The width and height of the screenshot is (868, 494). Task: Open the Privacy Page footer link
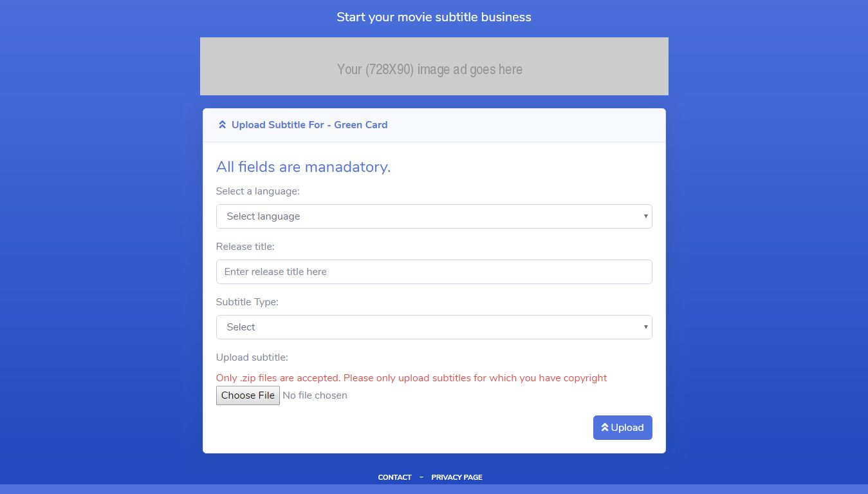click(x=457, y=477)
